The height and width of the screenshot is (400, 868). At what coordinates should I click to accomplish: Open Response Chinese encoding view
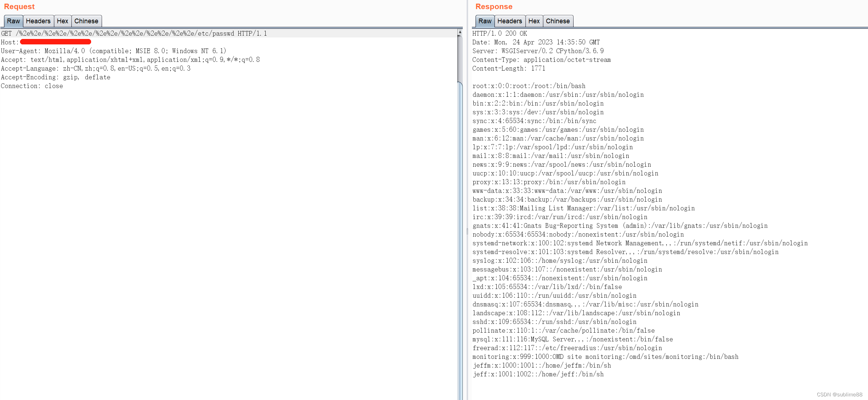pyautogui.click(x=558, y=20)
